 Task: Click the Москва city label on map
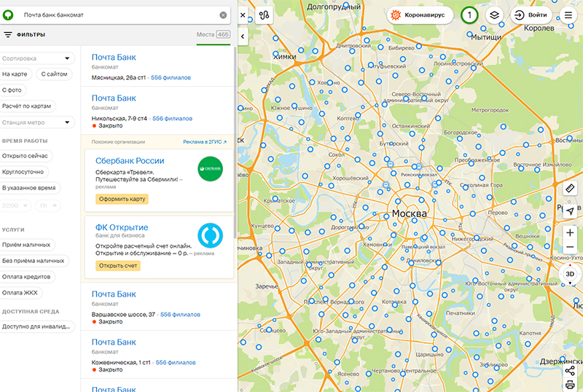[x=410, y=214]
